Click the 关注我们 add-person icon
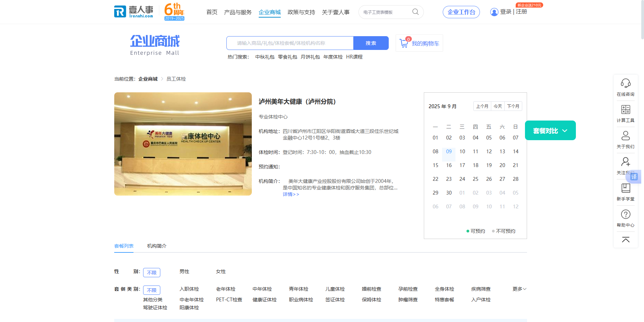Screen dimensions: 644x322 tap(625, 162)
